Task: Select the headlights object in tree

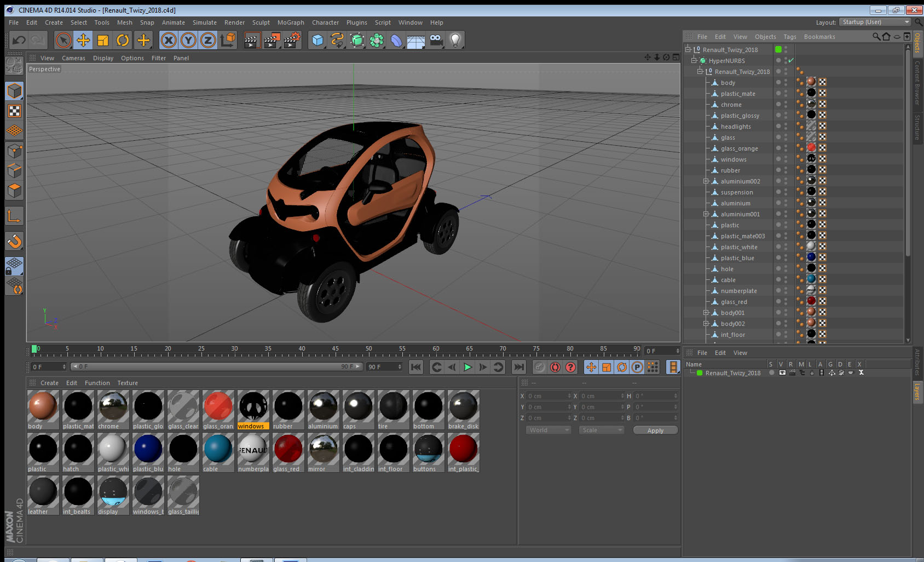Action: [x=735, y=127]
